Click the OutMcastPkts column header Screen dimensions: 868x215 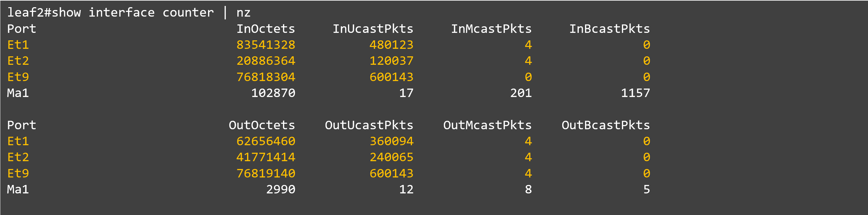click(487, 125)
